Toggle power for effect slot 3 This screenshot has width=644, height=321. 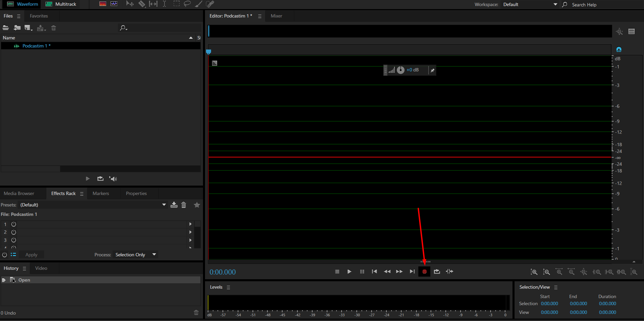click(x=13, y=240)
